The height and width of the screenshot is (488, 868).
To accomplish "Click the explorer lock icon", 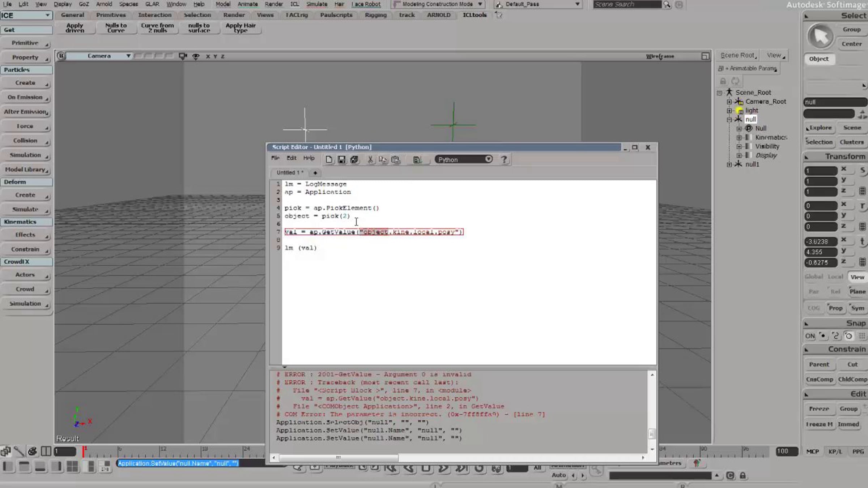I will pos(723,81).
